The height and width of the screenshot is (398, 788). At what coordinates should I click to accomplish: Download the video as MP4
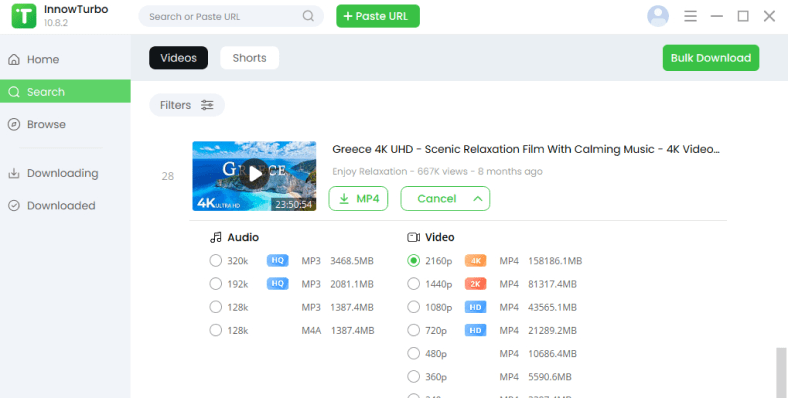click(x=358, y=198)
